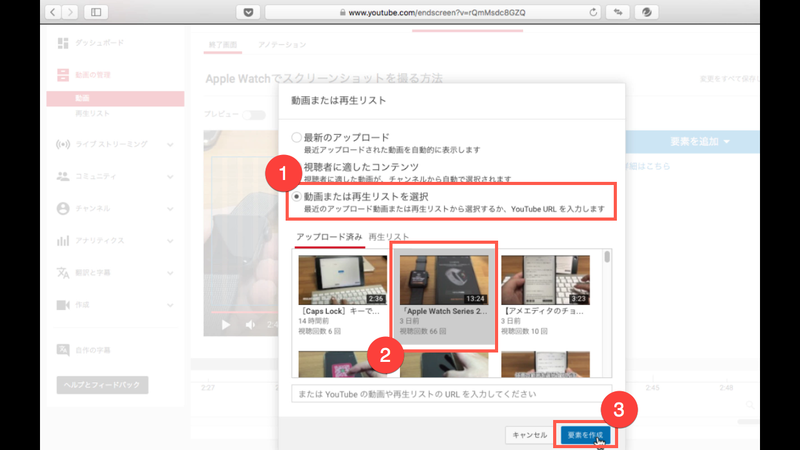Select 再生リスト in the sidebar
This screenshot has width=800, height=450.
coord(92,113)
